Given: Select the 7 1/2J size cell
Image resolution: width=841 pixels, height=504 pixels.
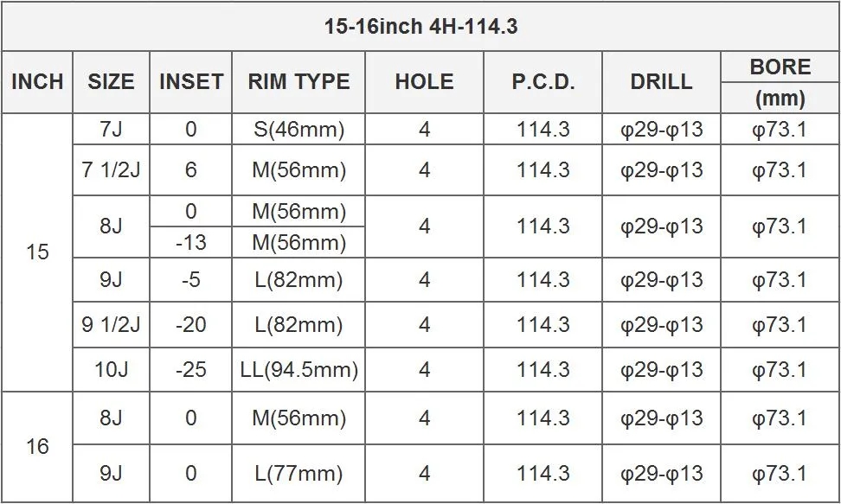Looking at the screenshot, I should pyautogui.click(x=111, y=170).
